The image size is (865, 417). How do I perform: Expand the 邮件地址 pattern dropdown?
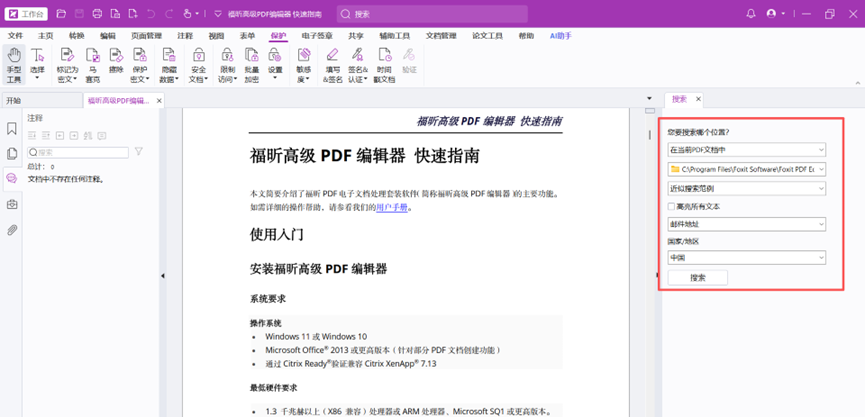[x=747, y=224]
